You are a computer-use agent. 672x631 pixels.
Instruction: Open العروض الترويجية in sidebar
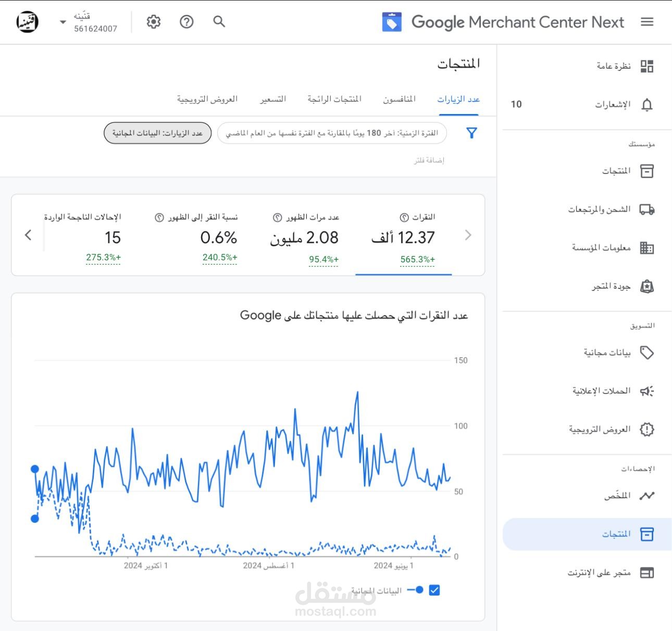(x=600, y=430)
